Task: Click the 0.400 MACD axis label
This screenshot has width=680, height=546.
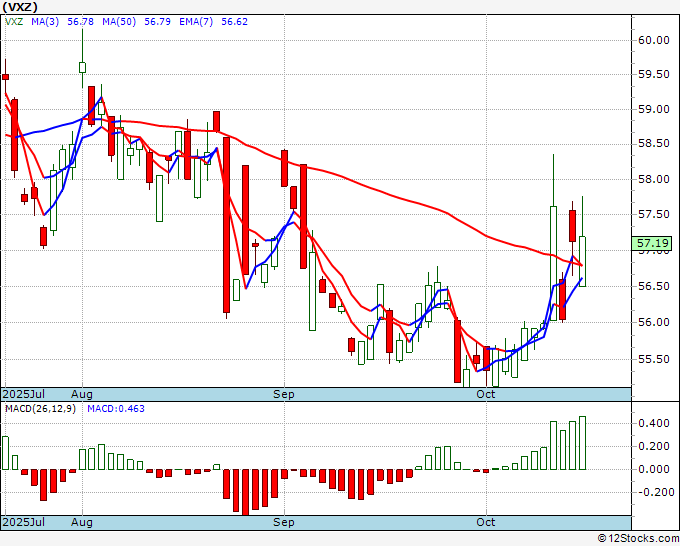Action: tap(654, 423)
